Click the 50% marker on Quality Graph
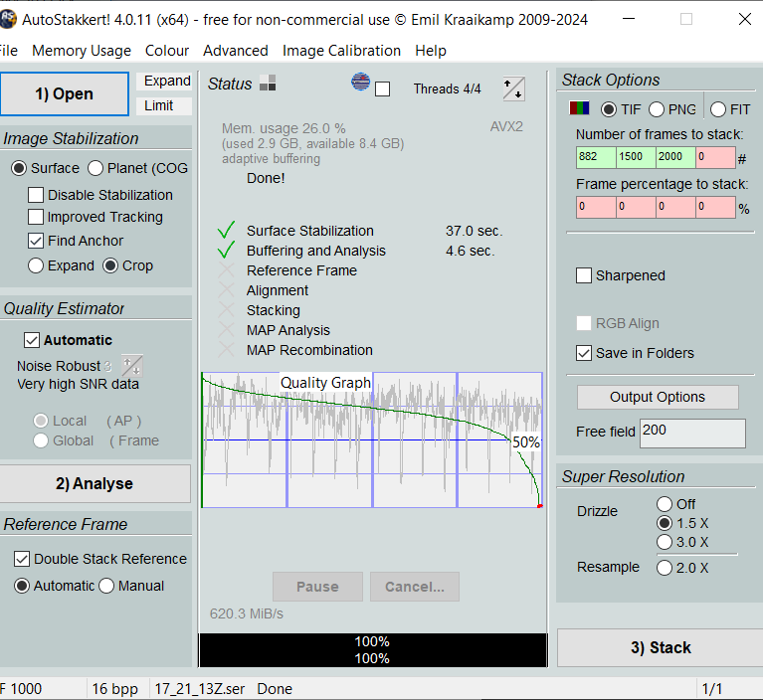Viewport: 763px width, 700px height. point(526,442)
